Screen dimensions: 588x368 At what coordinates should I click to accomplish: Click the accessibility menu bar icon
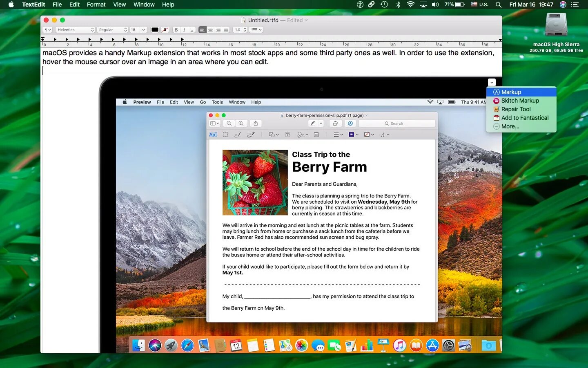[x=360, y=4]
